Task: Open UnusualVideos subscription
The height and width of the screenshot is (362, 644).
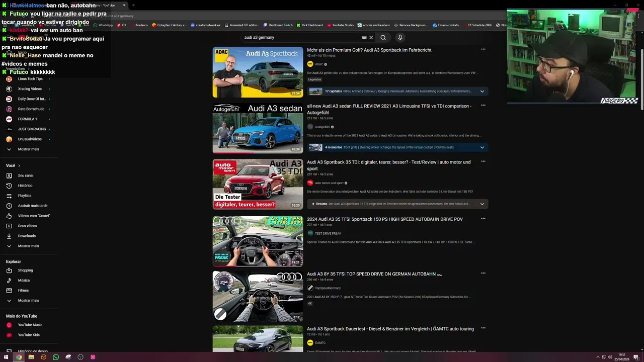Action: [30, 139]
